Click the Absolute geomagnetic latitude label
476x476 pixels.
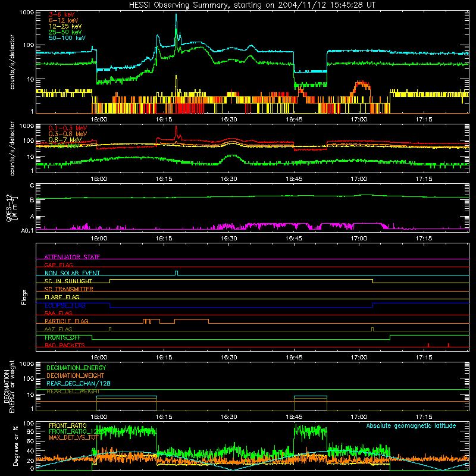pyautogui.click(x=411, y=426)
